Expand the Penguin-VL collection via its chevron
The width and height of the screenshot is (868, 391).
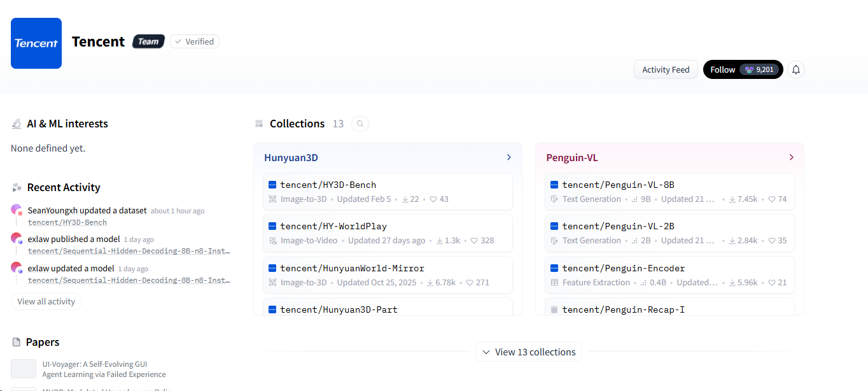pos(791,157)
